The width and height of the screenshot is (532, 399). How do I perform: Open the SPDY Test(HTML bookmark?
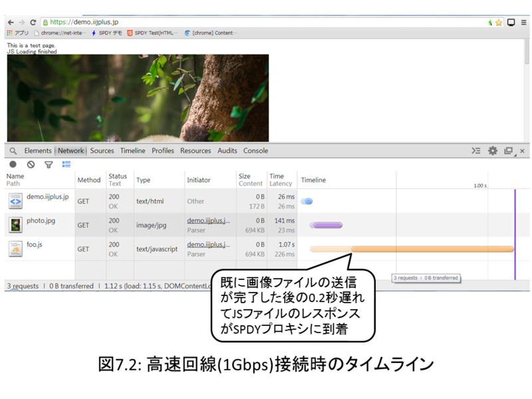[153, 33]
